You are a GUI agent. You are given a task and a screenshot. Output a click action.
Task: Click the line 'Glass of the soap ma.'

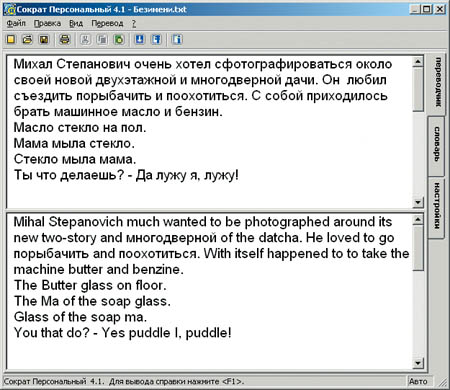(x=80, y=317)
